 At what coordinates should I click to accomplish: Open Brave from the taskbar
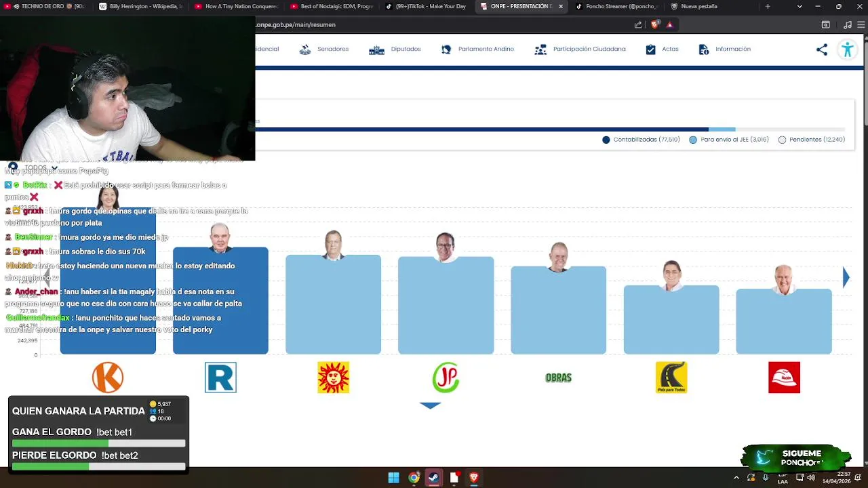coord(474,478)
